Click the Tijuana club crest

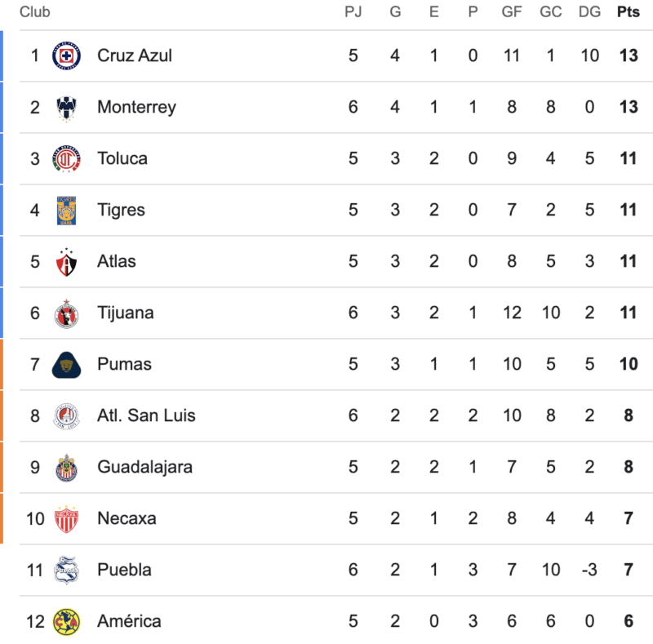point(66,313)
